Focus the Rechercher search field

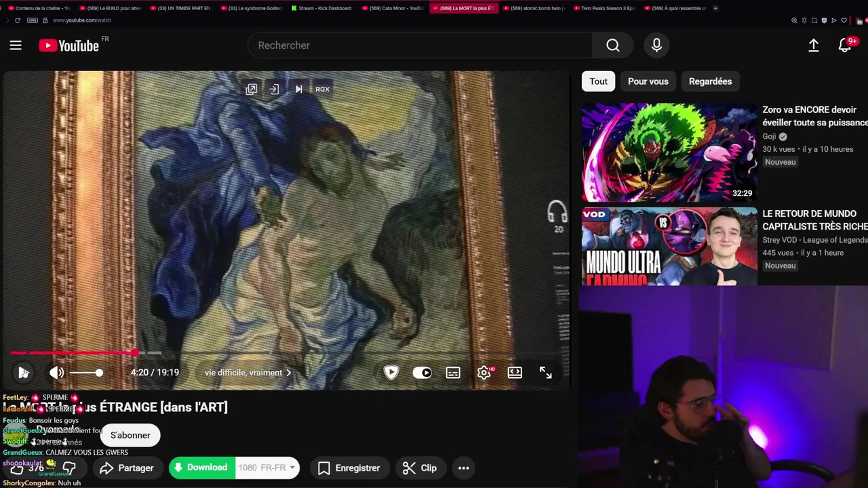(x=420, y=45)
